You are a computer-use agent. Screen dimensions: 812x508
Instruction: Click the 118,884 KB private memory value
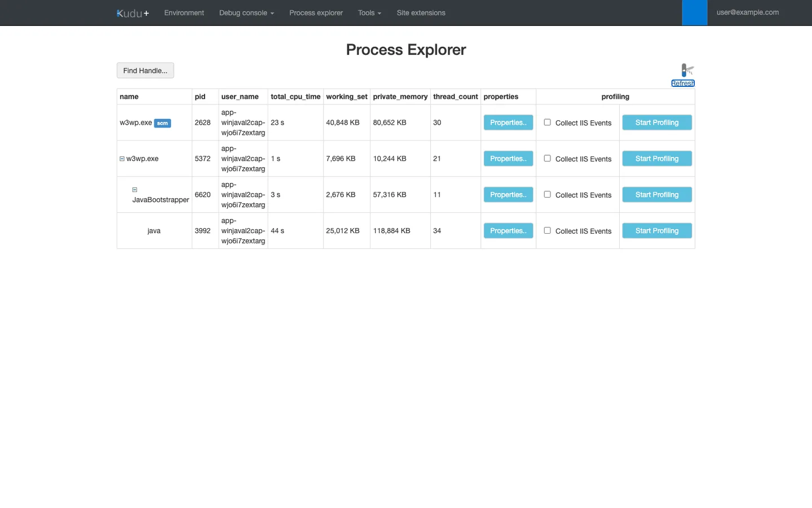391,231
